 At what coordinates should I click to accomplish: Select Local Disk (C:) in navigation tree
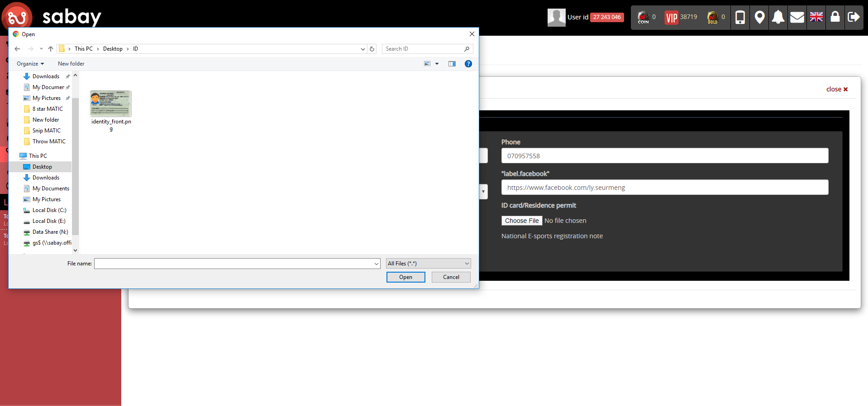pyautogui.click(x=49, y=210)
